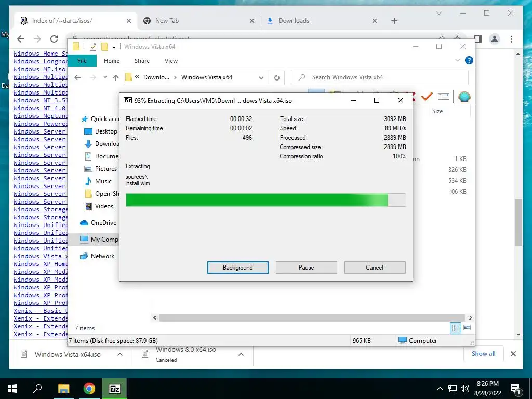This screenshot has width=532, height=399.
Task: Click properties card toolbar icon
Action: coord(444,97)
